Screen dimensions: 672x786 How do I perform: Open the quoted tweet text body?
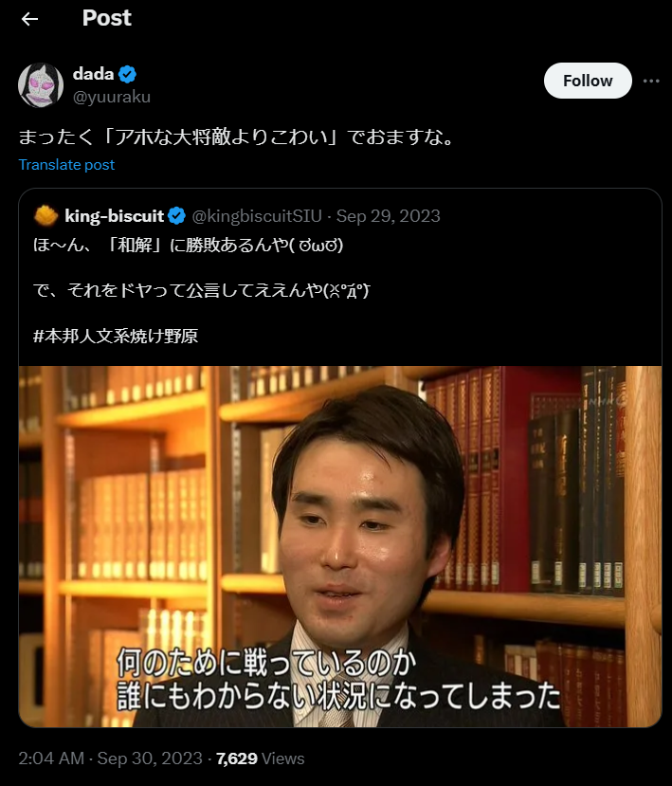202,290
